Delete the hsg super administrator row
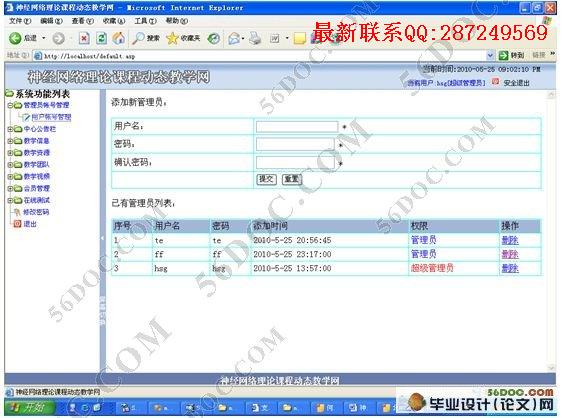562x418 pixels. (510, 268)
